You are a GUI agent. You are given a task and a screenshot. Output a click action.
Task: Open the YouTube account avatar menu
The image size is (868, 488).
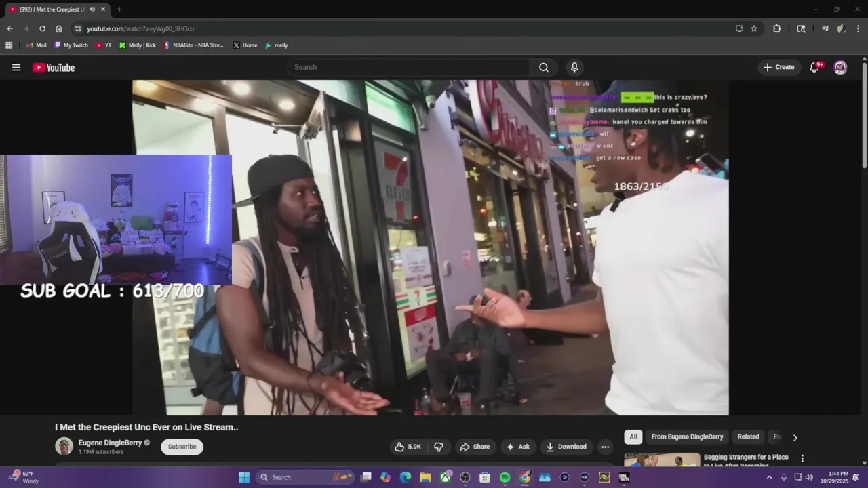pyautogui.click(x=840, y=67)
